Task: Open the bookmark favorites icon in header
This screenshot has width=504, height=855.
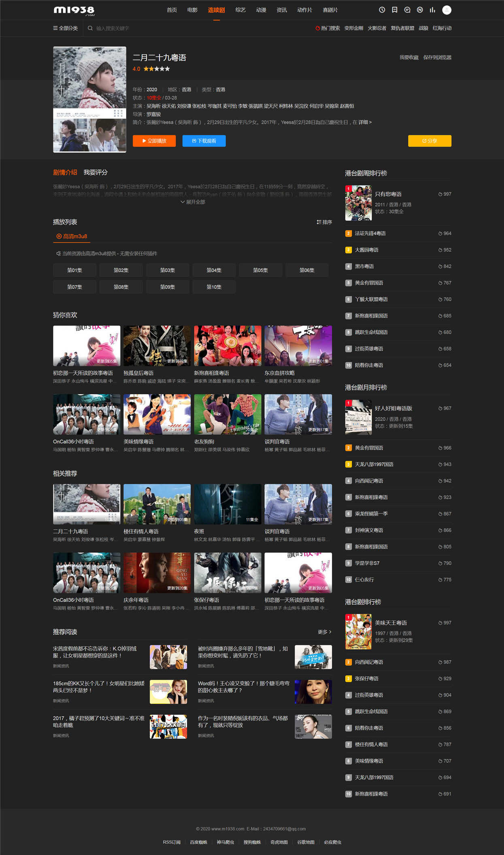Action: click(x=395, y=10)
